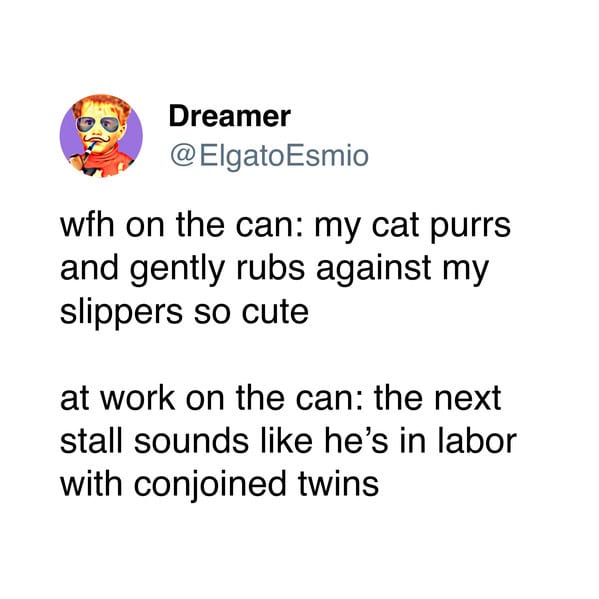The image size is (599, 599).
Task: Click the sunglasses on the avatar image
Action: coord(98,124)
